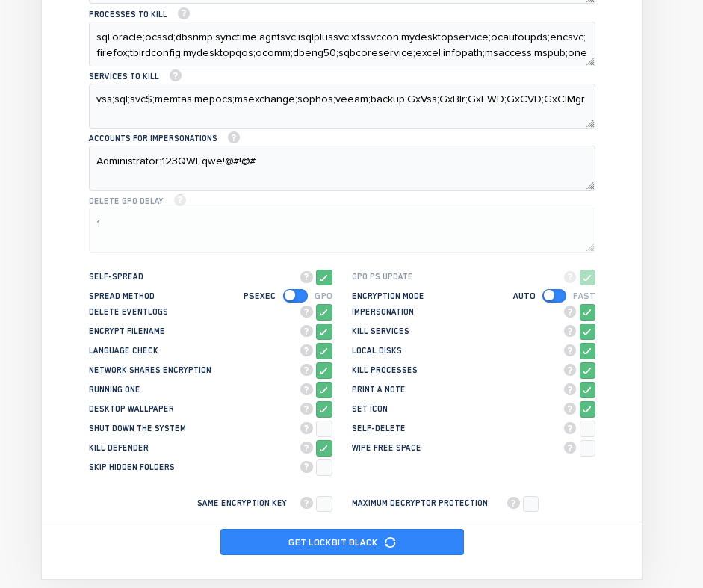Grab resize handle of Processes to Kill box

590,61
